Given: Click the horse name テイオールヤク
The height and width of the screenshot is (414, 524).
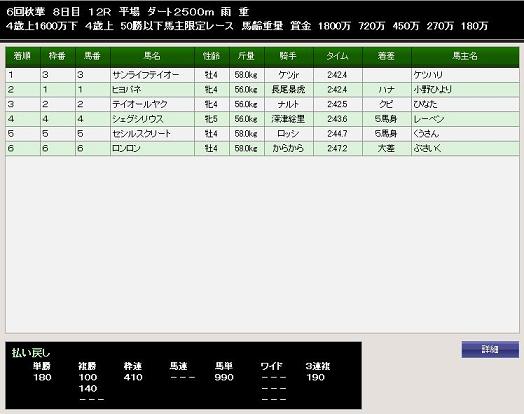Looking at the screenshot, I should (140, 104).
